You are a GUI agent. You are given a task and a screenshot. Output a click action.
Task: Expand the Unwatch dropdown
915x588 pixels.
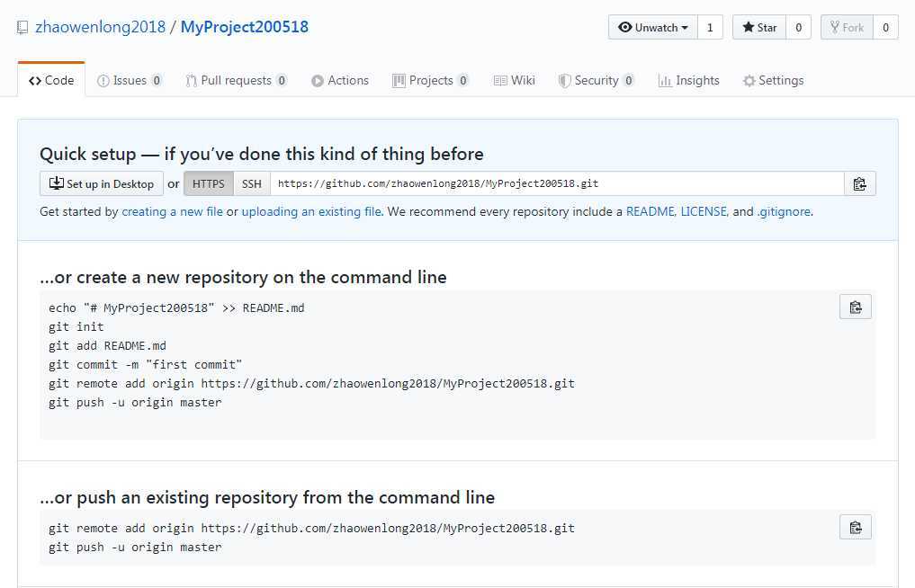coord(653,28)
